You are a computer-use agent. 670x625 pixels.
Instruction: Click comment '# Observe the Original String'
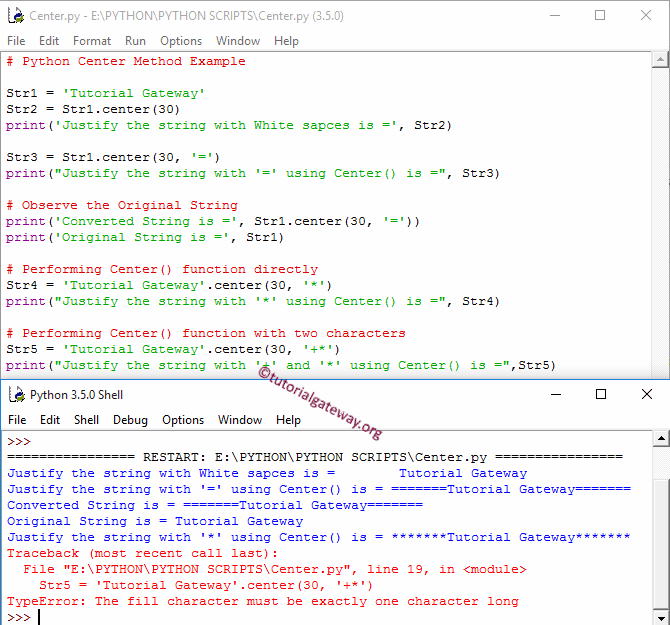coord(122,205)
